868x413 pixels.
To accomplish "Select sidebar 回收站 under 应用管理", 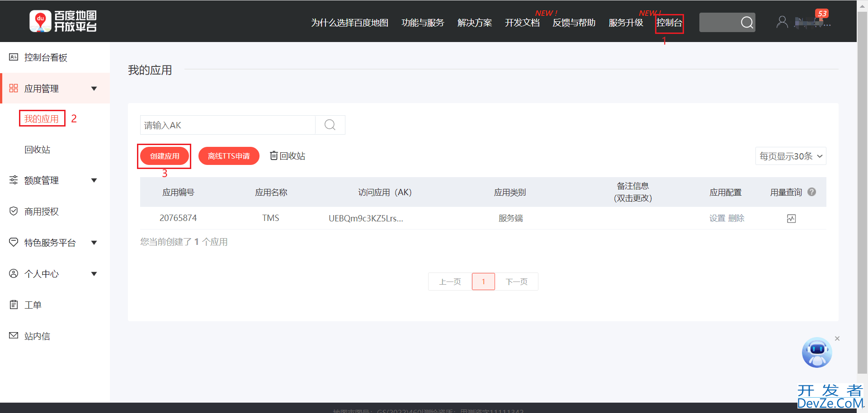I will pos(38,150).
